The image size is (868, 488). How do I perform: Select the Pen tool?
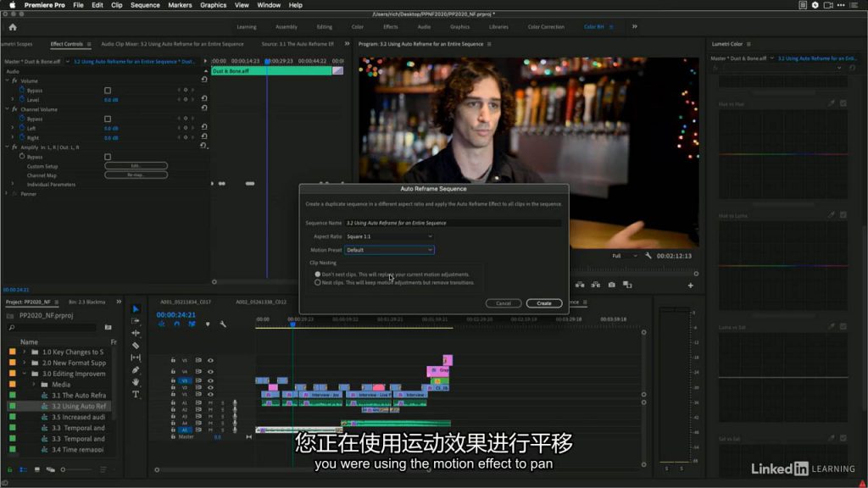[136, 369]
